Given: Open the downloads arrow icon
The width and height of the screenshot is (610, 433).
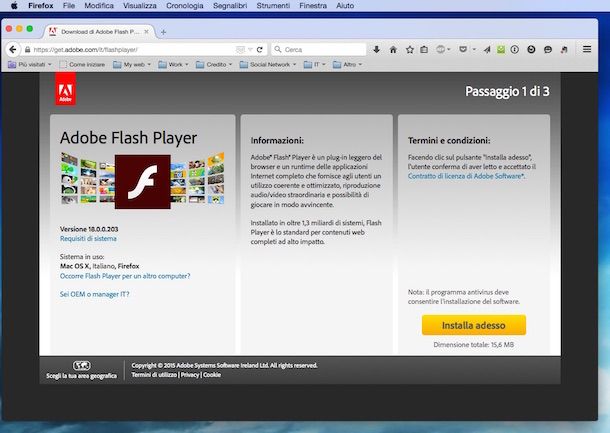Looking at the screenshot, I should tap(377, 49).
